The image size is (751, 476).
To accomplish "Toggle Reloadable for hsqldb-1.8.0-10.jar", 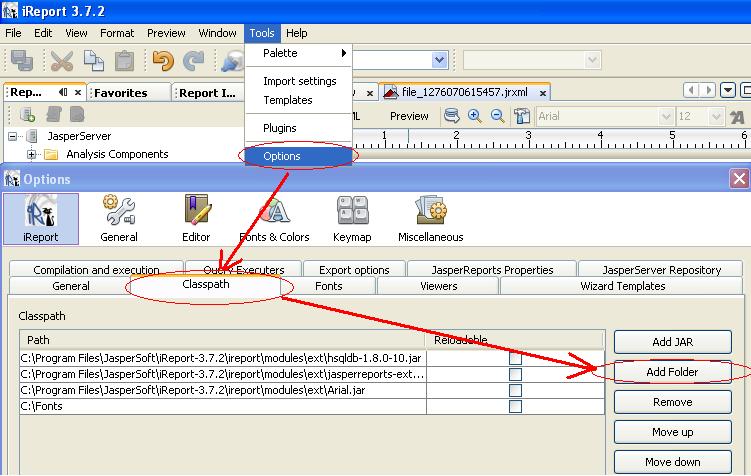I will click(515, 358).
